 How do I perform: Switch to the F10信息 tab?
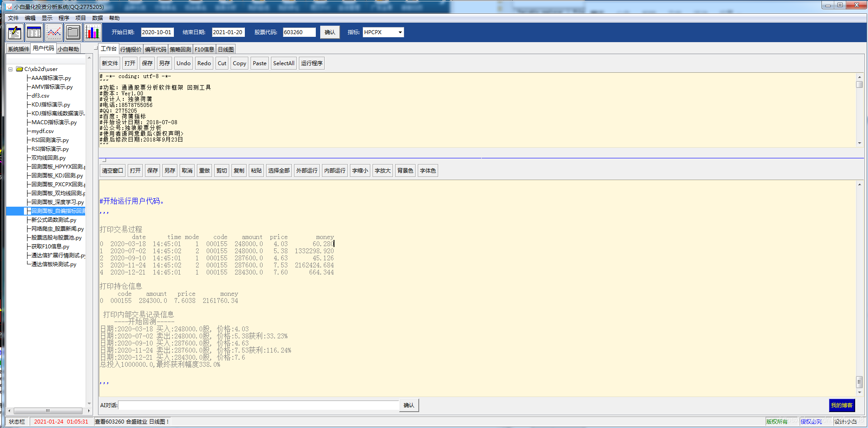[x=204, y=50]
